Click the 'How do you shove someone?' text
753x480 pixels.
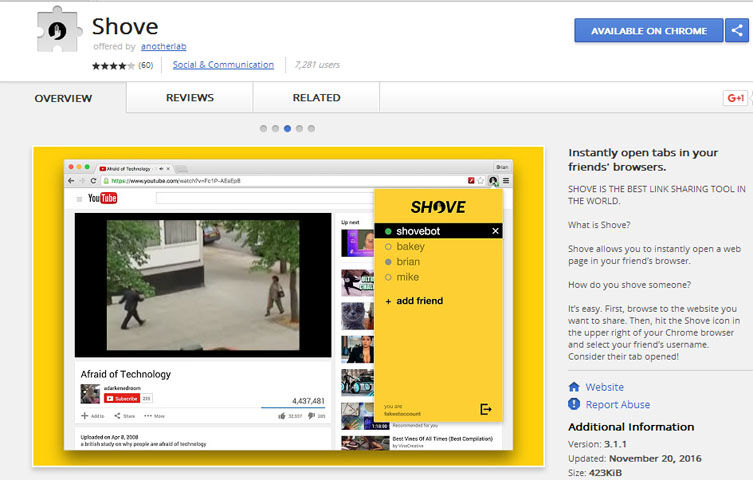click(x=629, y=285)
